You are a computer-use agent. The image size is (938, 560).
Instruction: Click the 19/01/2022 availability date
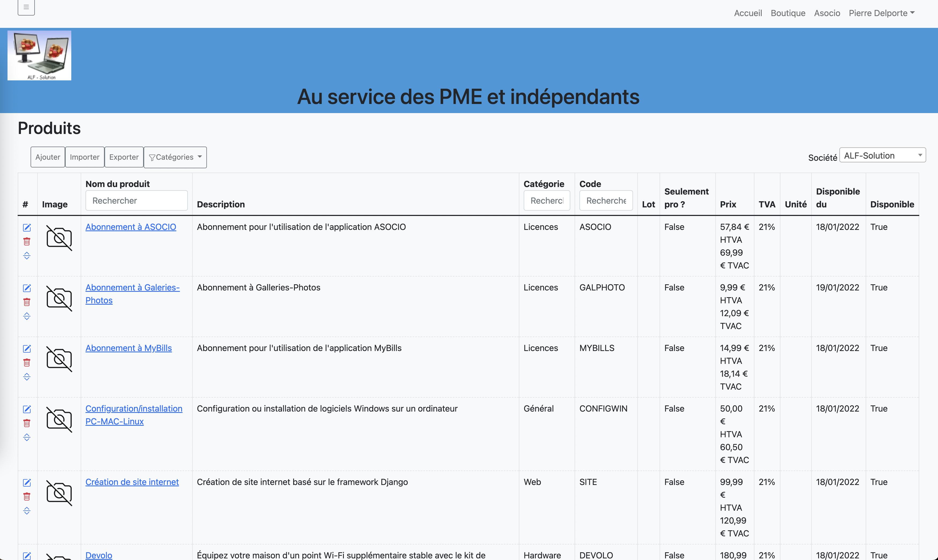837,288
